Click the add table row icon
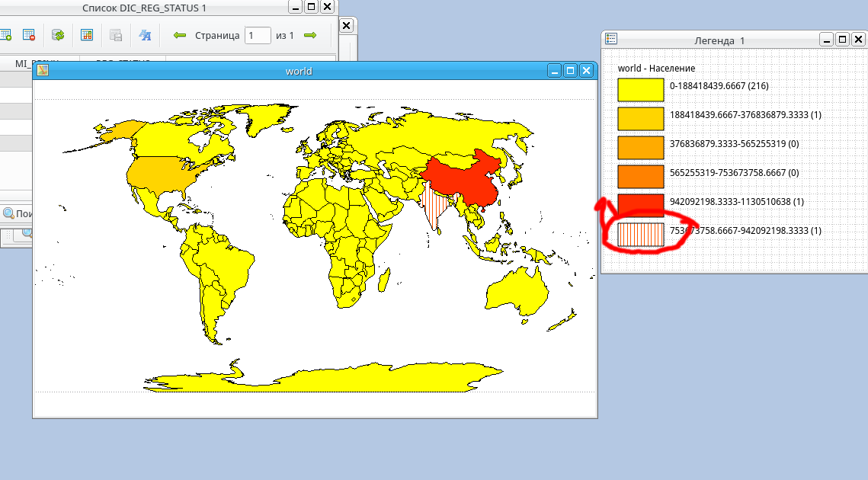The height and width of the screenshot is (480, 868). pos(6,35)
